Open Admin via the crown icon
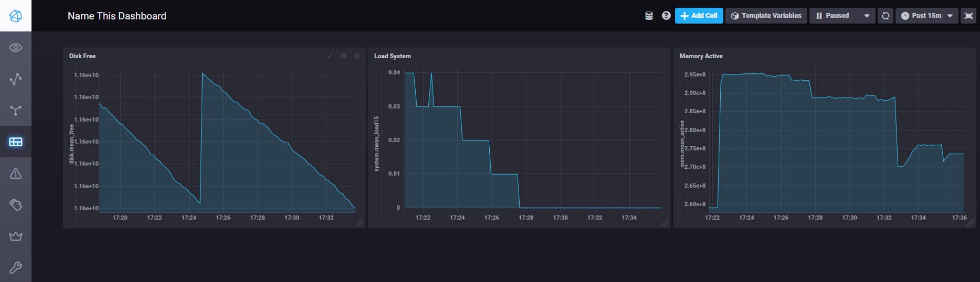Viewport: 980px width, 282px height. (16, 236)
